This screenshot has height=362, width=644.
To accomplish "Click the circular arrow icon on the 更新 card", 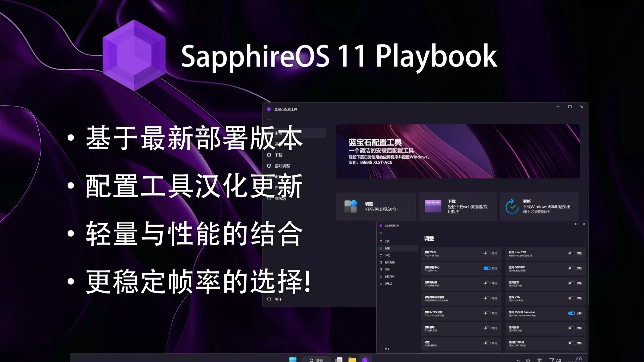I will click(512, 206).
